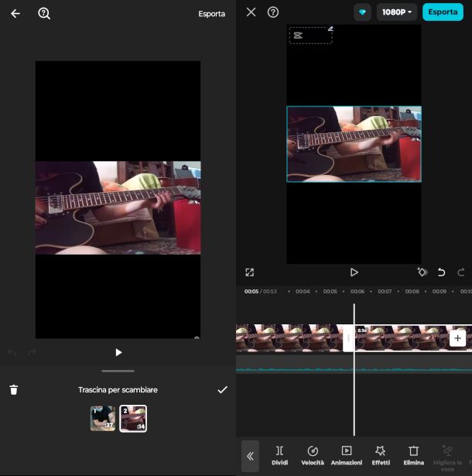Screen dimensions: 472x476
Task: Click Esporta in the left panel
Action: [x=211, y=14]
